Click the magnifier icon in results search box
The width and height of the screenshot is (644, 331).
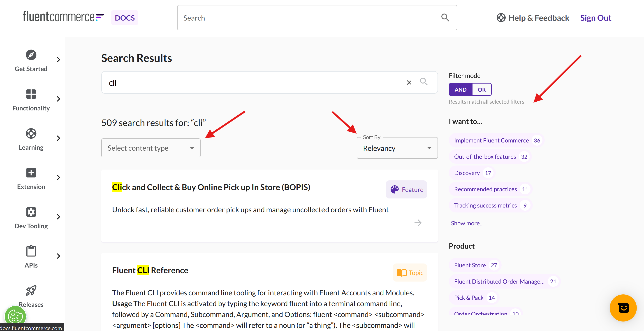click(424, 82)
